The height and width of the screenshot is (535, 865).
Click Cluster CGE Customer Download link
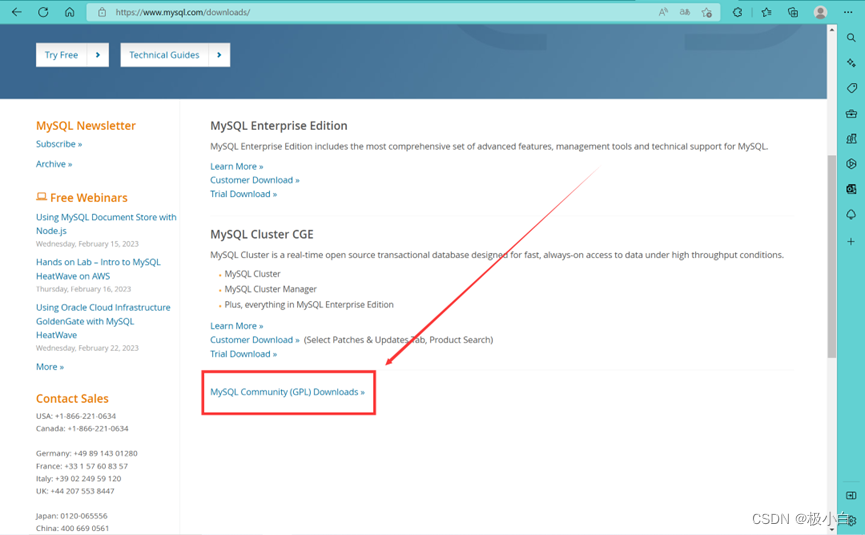coord(255,340)
